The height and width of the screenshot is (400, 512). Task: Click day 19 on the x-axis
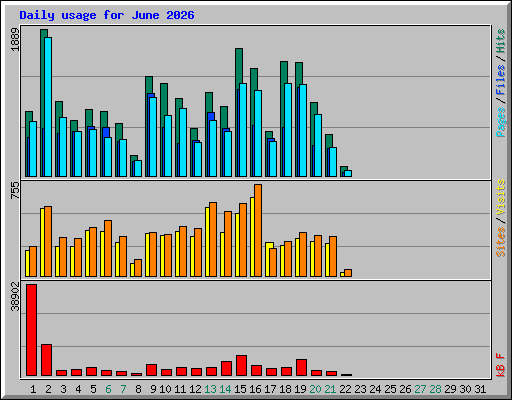[x=300, y=389]
